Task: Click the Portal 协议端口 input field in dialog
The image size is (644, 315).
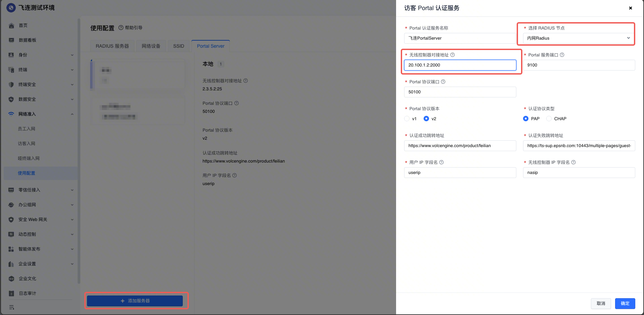Action: 460,92
